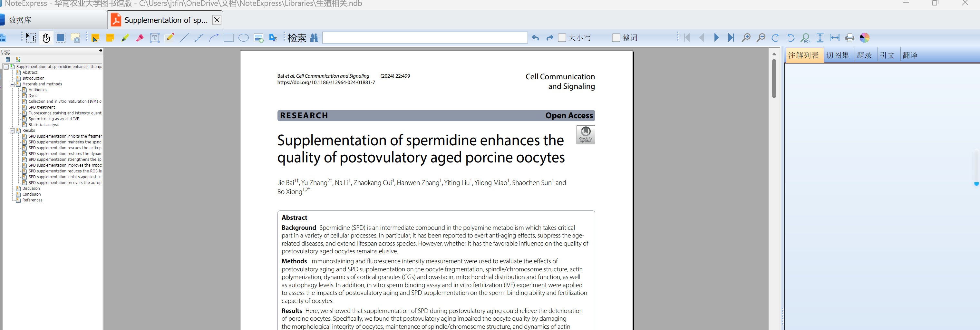
Task: Click inside the 检索 search field
Action: pyautogui.click(x=424, y=38)
